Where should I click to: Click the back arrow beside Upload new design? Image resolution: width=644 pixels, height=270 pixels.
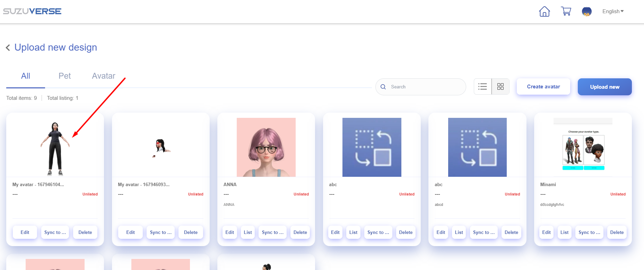point(8,47)
